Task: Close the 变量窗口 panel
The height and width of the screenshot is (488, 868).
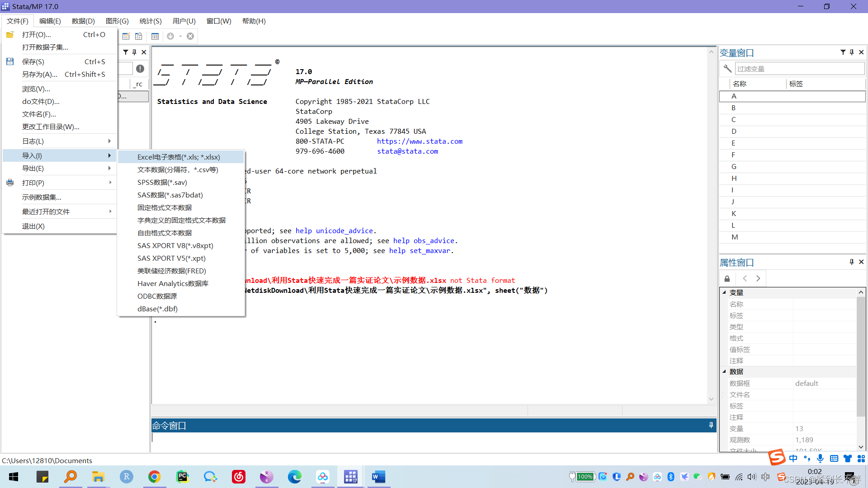Action: coord(861,52)
